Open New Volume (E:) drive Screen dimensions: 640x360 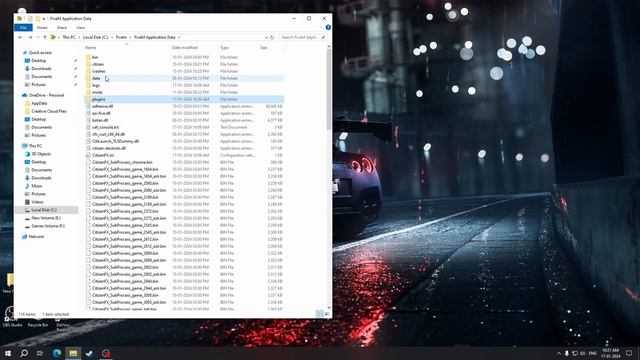pos(46,218)
